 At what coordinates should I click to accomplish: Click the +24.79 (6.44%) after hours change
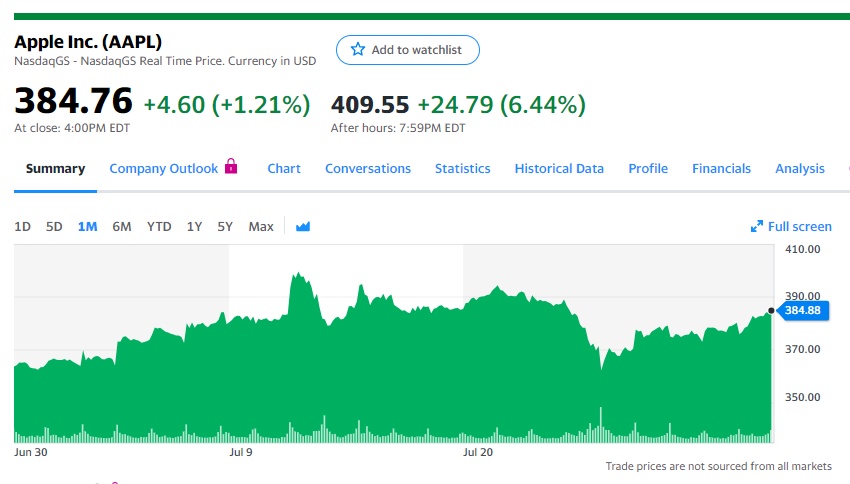point(501,105)
